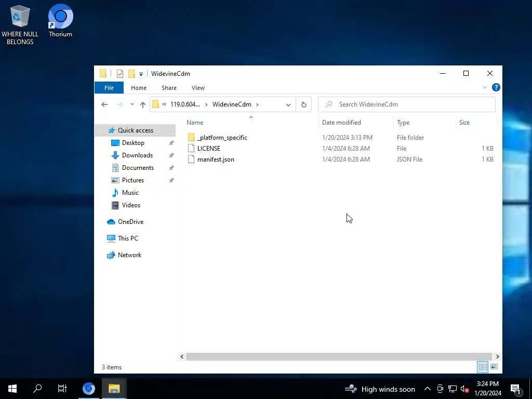Expand the leading breadcrumb overflow chevrons
Viewport: 532px width, 399px height.
pos(164,104)
